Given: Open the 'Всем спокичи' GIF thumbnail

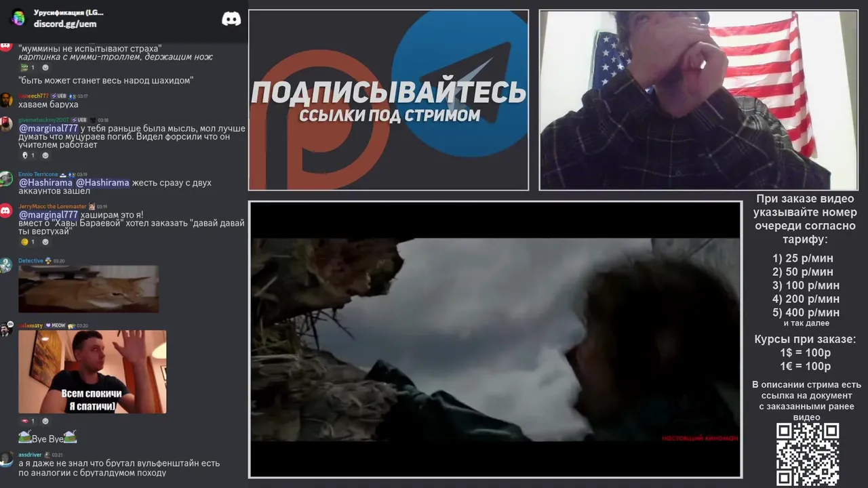Looking at the screenshot, I should point(92,371).
